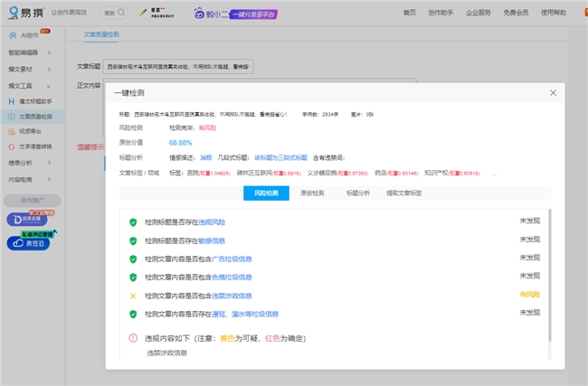The image size is (588, 386).
Task: Click green shield icon beside 违规风险 check
Action: (133, 221)
